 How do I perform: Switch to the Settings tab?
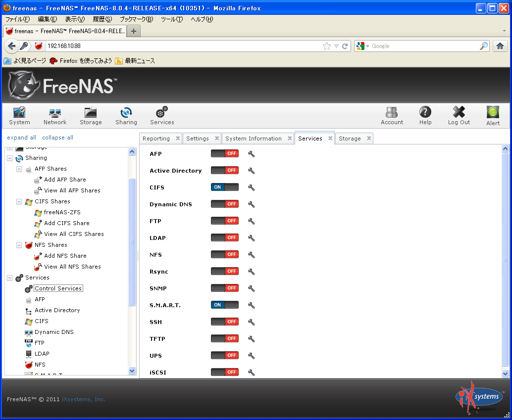197,139
